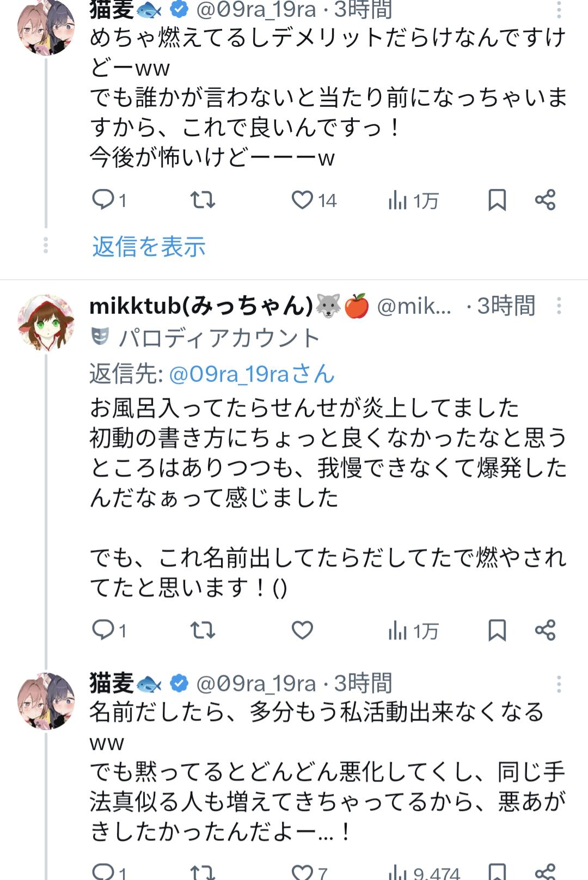Open more options on the last 猫麦 tweet
Image resolution: width=588 pixels, height=880 pixels.
pyautogui.click(x=559, y=684)
